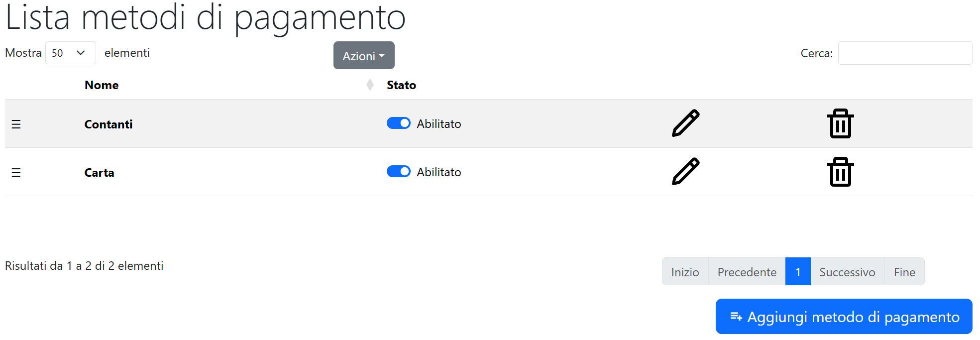This screenshot has height=340, width=980.
Task: Toggle Abilitato switch for Carta
Action: point(399,171)
